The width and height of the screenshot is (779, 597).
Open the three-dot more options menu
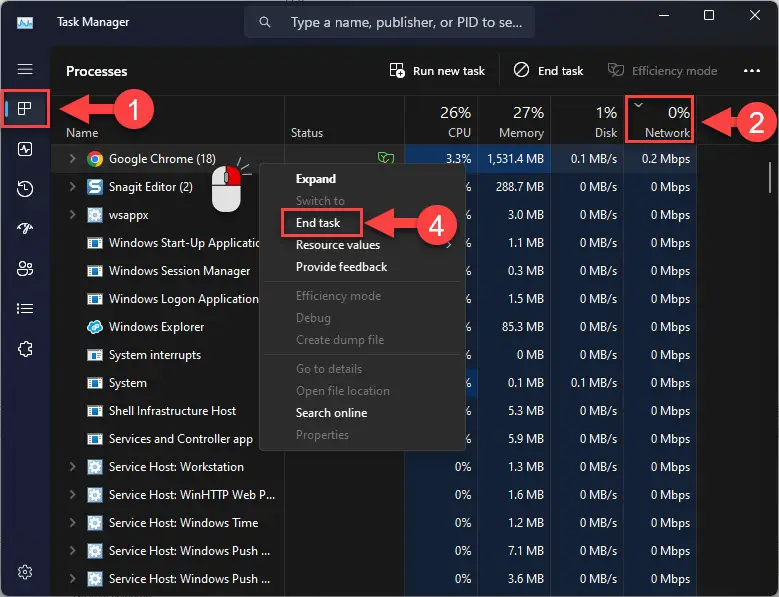[x=752, y=71]
